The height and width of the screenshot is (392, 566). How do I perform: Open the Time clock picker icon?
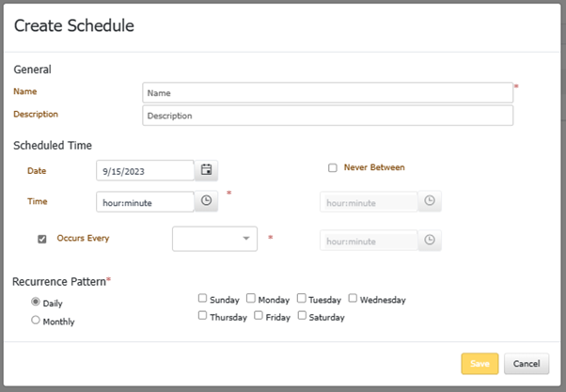click(207, 201)
